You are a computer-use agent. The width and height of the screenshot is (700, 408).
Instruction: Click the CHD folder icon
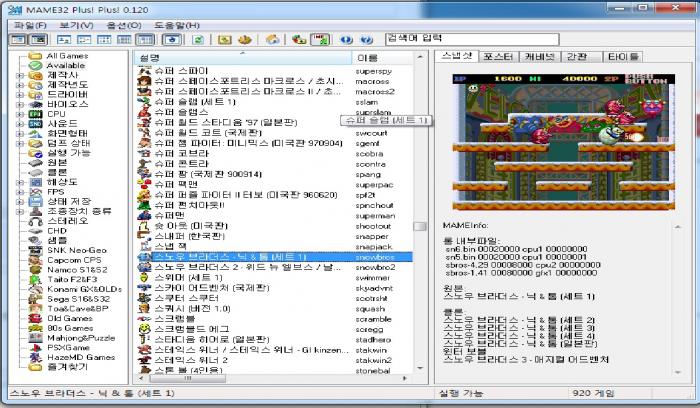coord(35,231)
